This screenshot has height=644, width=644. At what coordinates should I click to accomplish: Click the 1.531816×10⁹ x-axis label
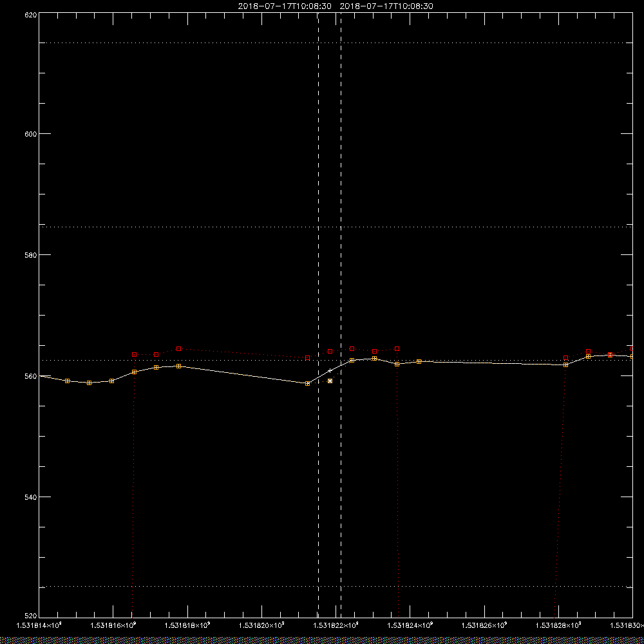[x=113, y=625]
